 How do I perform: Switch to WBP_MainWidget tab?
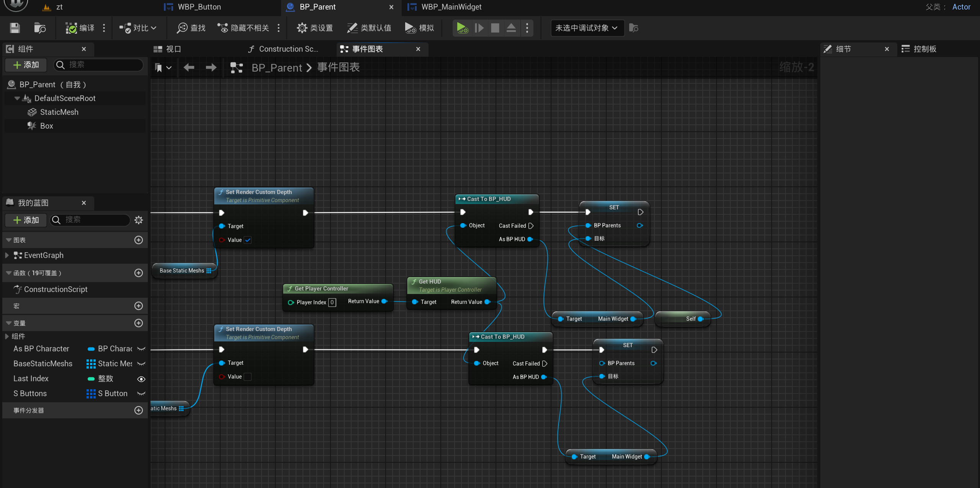click(x=451, y=7)
